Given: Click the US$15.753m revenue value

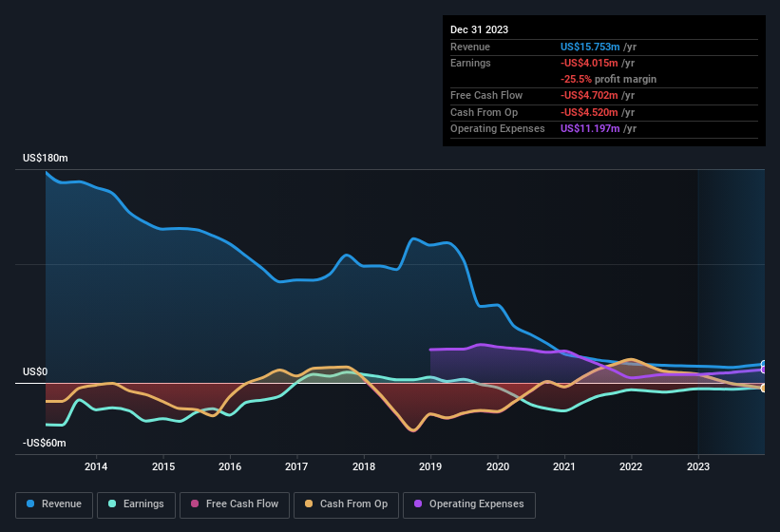Looking at the screenshot, I should pyautogui.click(x=590, y=47).
